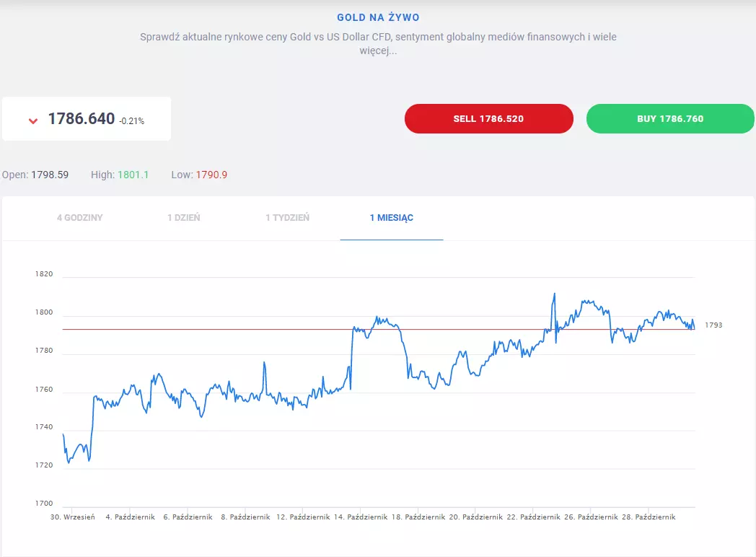Viewport: 756px width, 557px height.
Task: Click the 1820 y-axis label
Action: [x=44, y=274]
